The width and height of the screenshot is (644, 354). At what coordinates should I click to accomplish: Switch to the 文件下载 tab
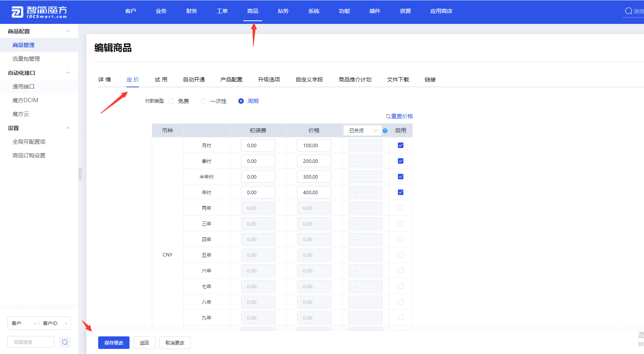click(398, 79)
